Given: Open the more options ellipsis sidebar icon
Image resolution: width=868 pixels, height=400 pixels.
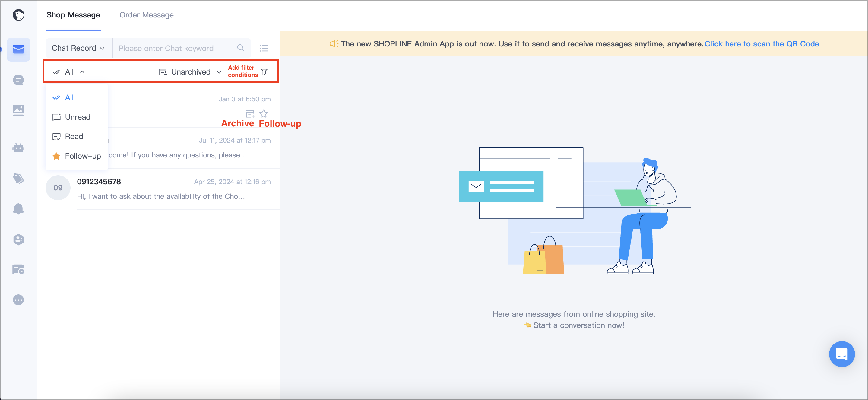Looking at the screenshot, I should [x=18, y=300].
